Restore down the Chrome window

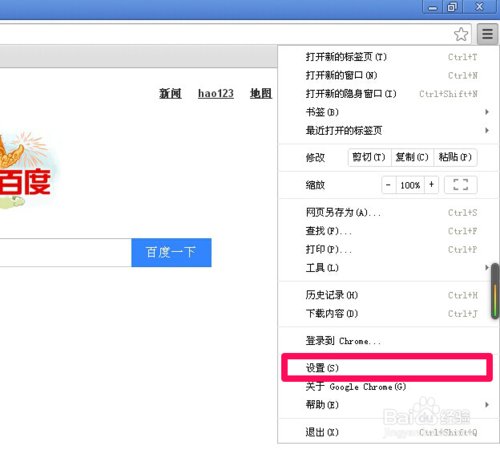[x=452, y=7]
